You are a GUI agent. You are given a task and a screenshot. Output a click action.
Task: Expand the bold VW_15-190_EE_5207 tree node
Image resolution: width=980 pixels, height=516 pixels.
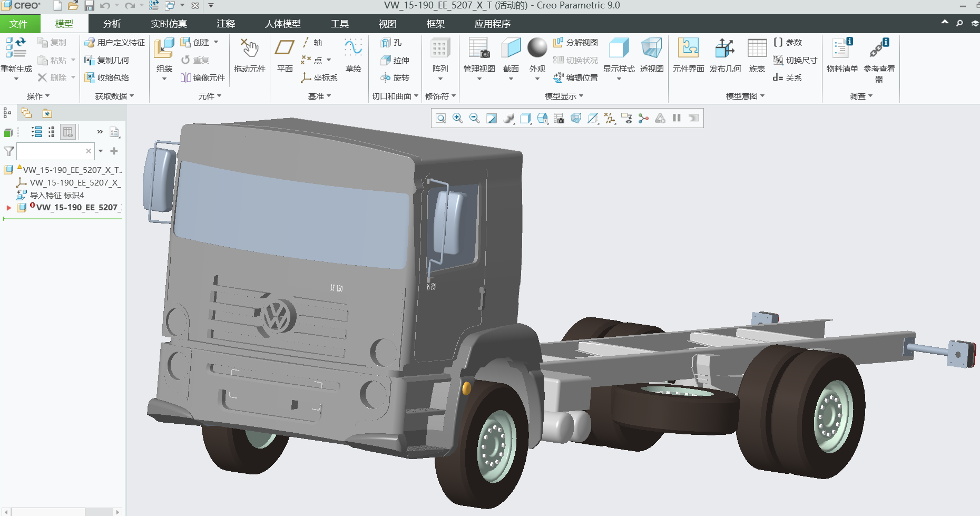(8, 208)
